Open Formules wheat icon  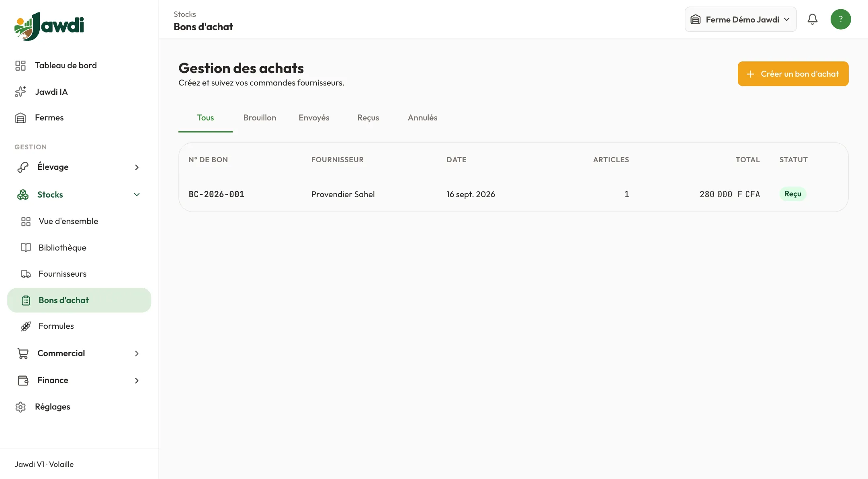click(26, 326)
